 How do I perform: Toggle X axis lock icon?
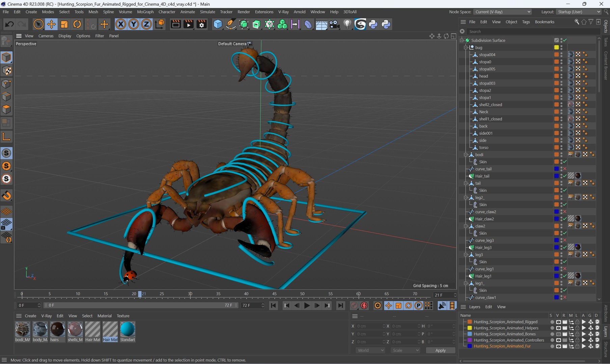tap(120, 24)
